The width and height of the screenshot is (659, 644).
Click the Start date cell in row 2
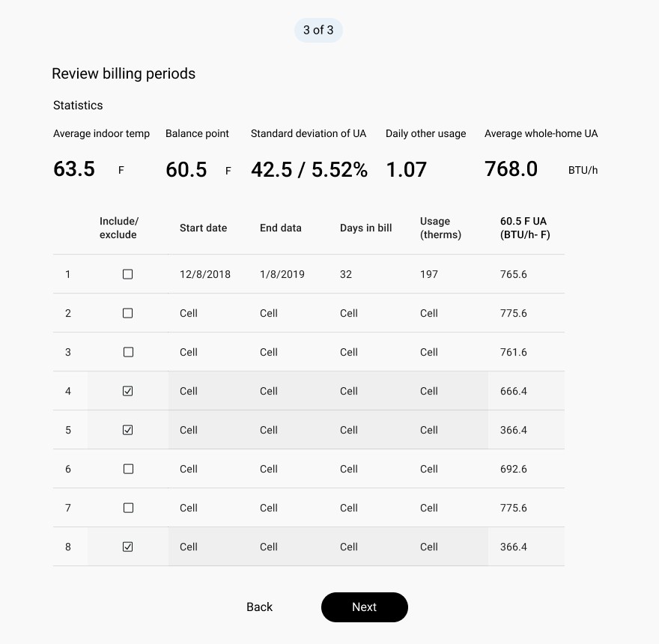point(188,313)
